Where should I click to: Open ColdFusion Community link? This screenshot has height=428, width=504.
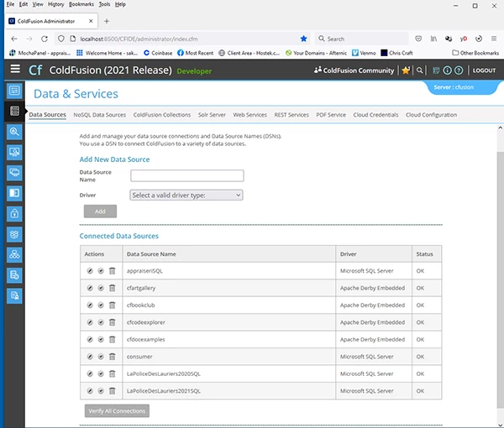pyautogui.click(x=354, y=70)
